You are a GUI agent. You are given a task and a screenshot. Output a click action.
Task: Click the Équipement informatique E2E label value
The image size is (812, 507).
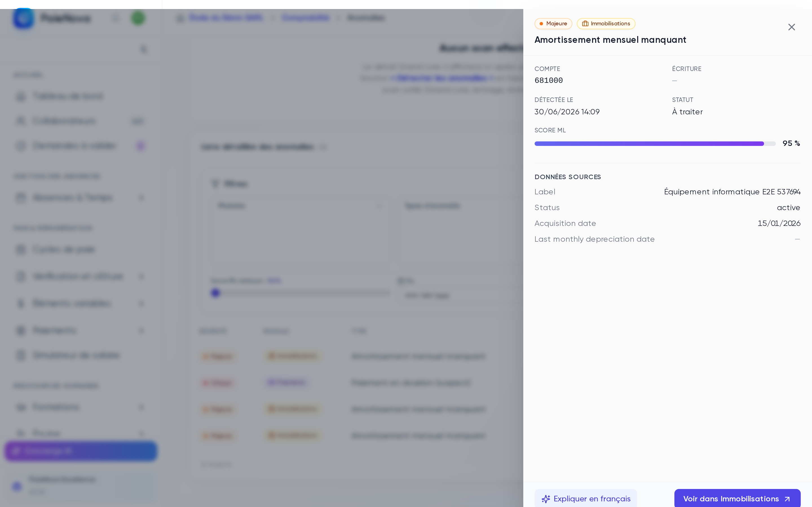[x=732, y=192]
